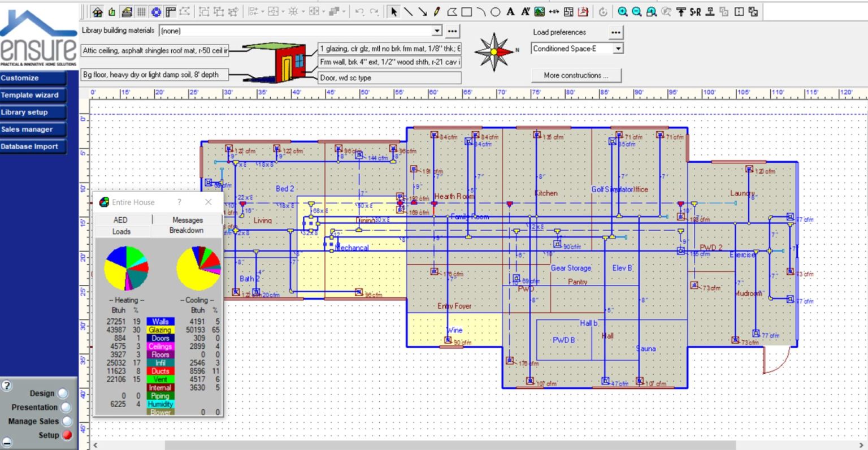868x450 pixels.
Task: Click the Frm wall construction field
Action: click(389, 62)
